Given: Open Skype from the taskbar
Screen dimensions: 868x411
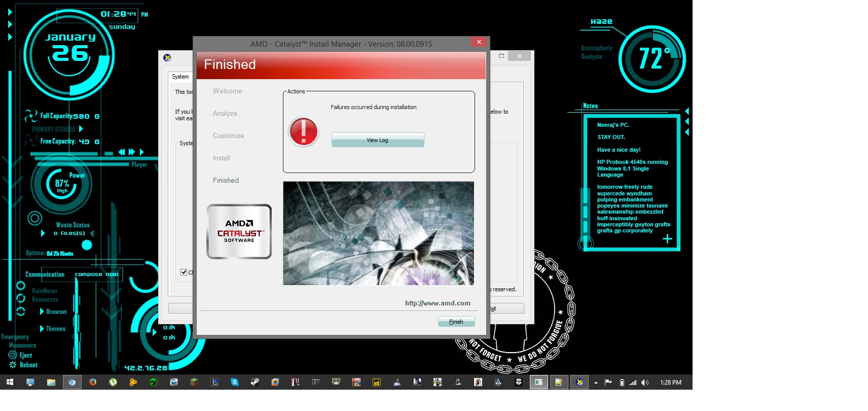Looking at the screenshot, I should (235, 382).
